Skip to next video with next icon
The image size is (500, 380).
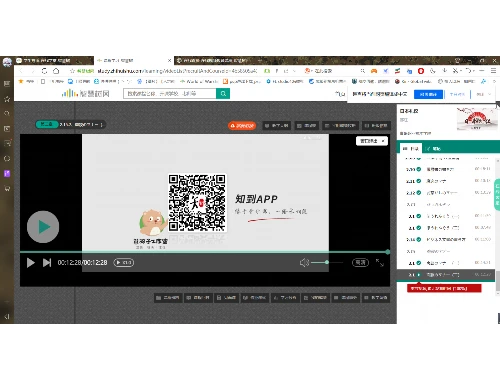(x=47, y=263)
